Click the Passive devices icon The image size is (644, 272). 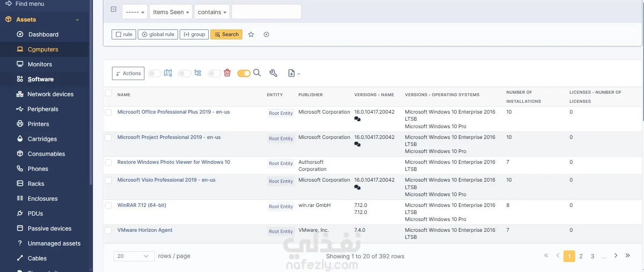tap(20, 228)
